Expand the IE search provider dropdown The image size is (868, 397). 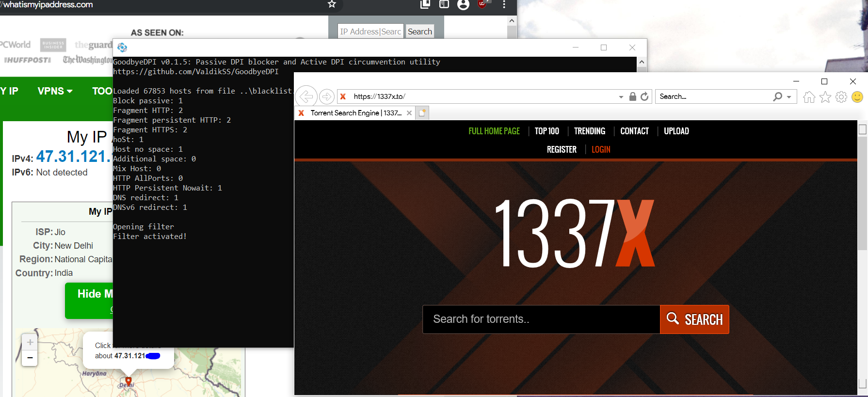(789, 97)
